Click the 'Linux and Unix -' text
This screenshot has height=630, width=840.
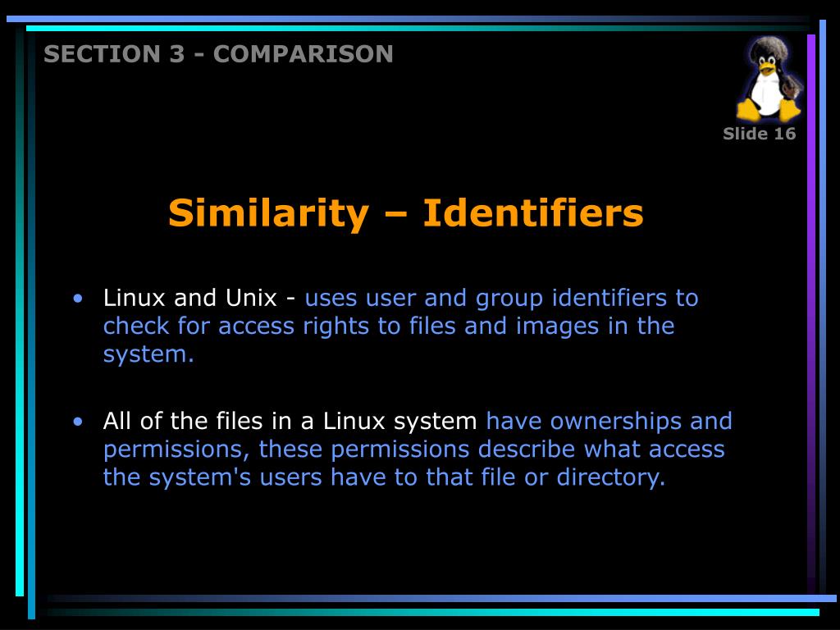coord(199,298)
